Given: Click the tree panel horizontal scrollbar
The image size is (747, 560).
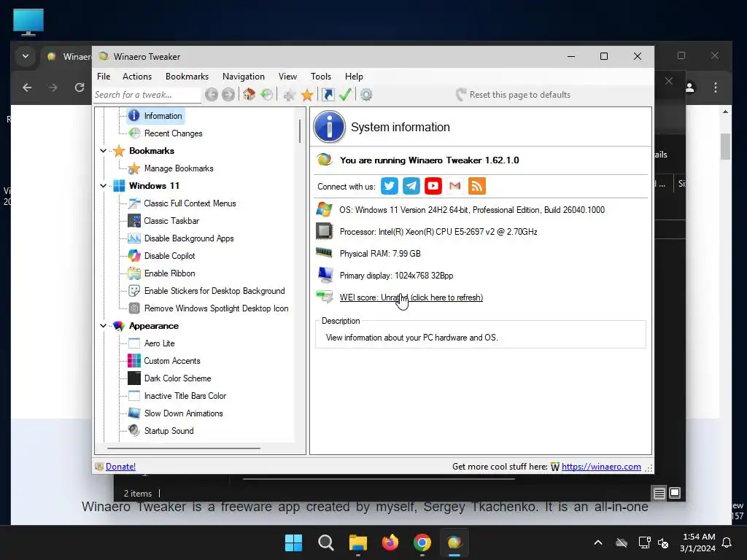Looking at the screenshot, I should (x=184, y=448).
